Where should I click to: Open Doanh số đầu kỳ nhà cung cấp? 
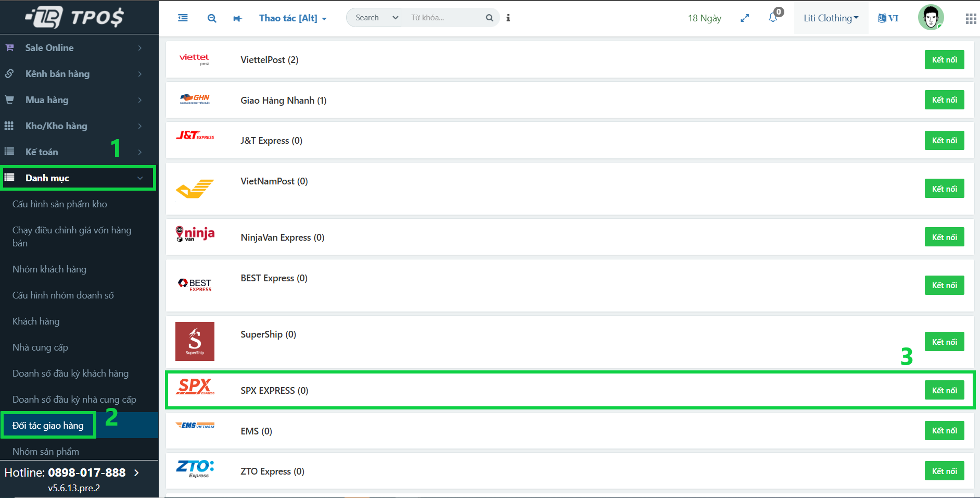pos(74,400)
